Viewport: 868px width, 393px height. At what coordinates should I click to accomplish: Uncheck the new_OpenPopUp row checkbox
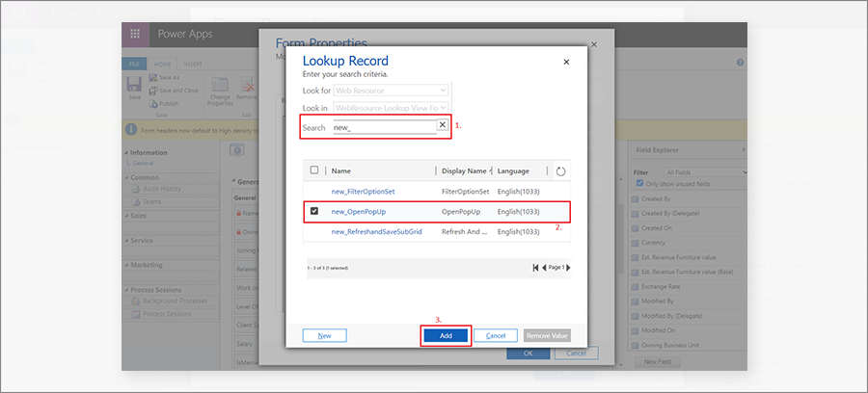point(314,211)
